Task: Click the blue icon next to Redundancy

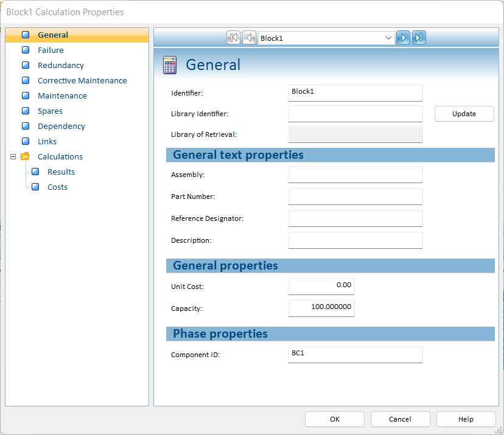Action: pos(26,65)
